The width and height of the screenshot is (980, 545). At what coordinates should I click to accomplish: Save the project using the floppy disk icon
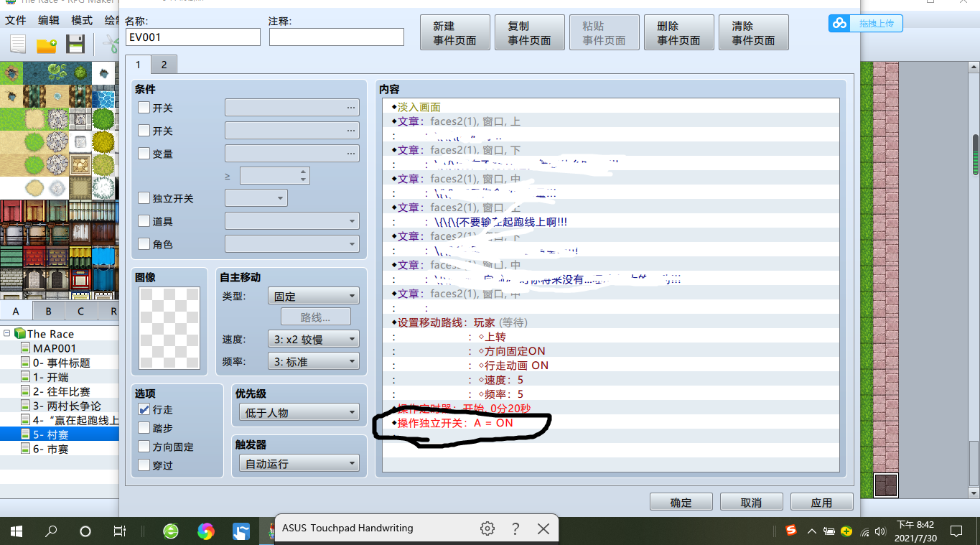[x=75, y=45]
